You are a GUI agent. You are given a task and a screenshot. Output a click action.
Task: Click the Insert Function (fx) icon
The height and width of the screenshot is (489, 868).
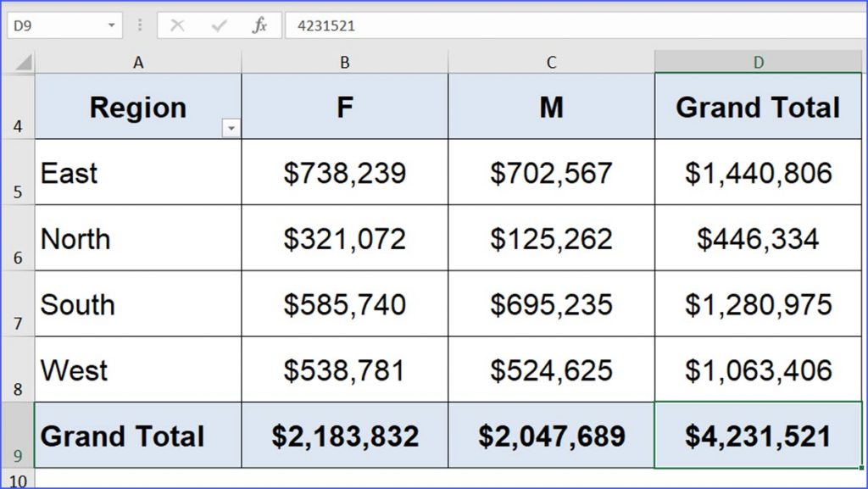pos(259,25)
